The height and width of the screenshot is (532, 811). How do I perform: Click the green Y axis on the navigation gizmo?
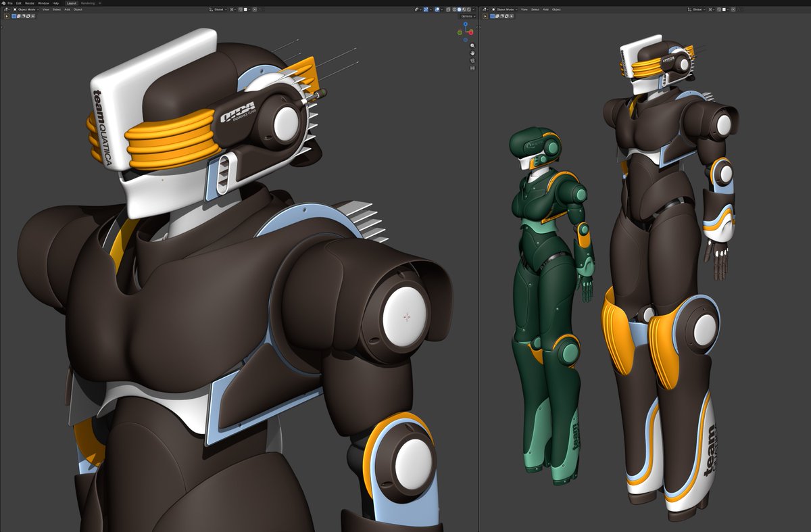(x=460, y=32)
